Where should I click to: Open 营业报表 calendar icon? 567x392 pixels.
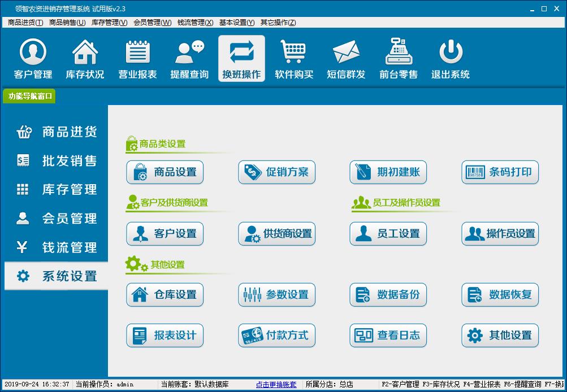[x=137, y=59]
